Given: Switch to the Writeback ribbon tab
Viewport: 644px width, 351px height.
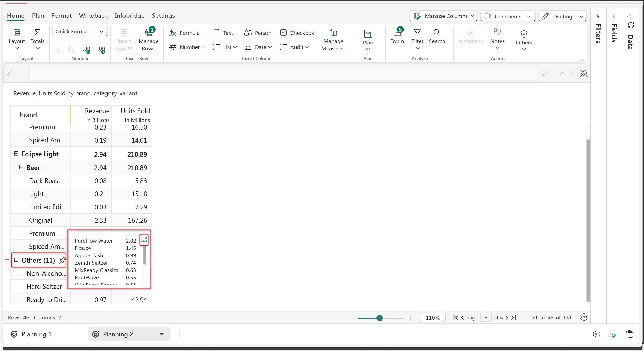Looking at the screenshot, I should point(93,15).
